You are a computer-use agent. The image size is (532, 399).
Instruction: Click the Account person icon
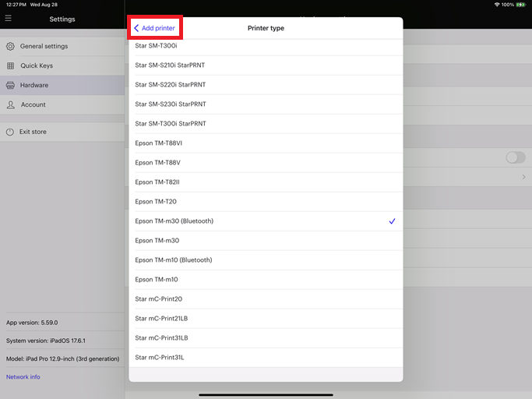coord(11,104)
